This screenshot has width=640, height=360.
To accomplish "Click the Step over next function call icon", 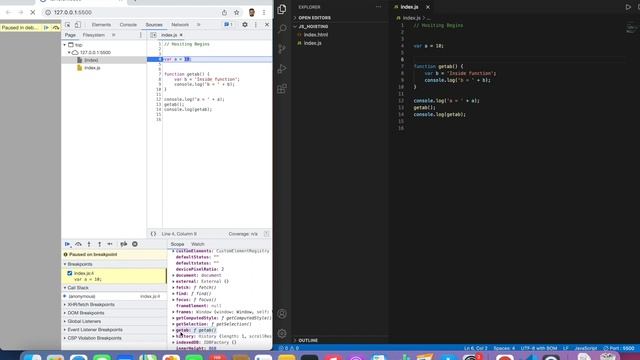I will pyautogui.click(x=78, y=244).
